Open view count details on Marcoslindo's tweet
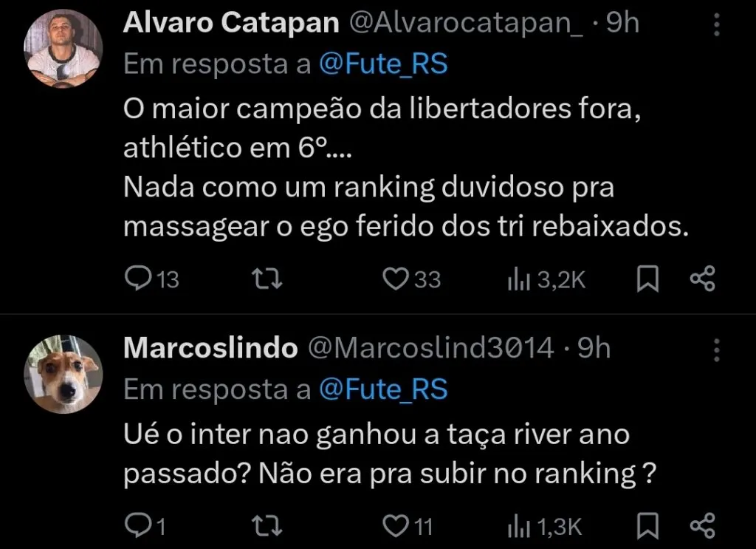Screen dimensions: 756x549 tap(521, 526)
